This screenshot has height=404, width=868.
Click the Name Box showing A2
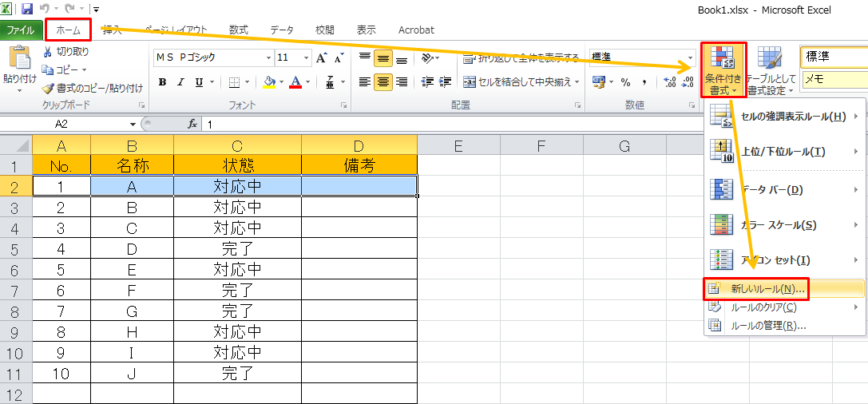[x=61, y=125]
